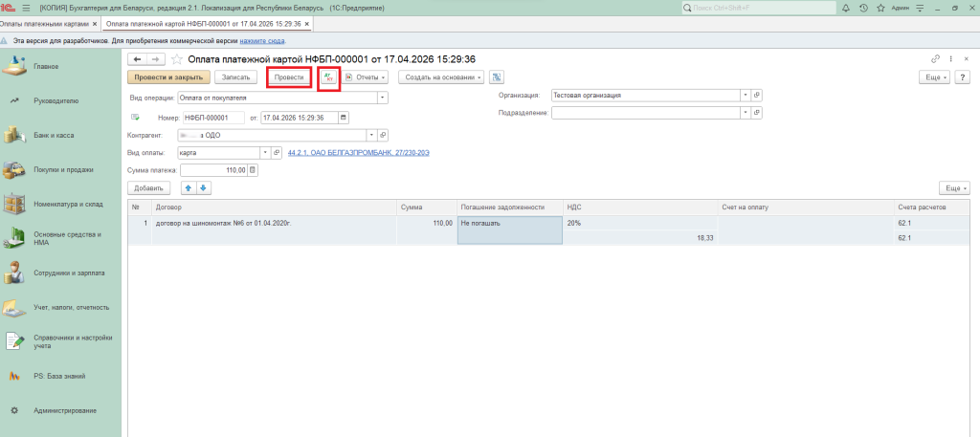
Task: Copy document link via chain icon
Action: pyautogui.click(x=935, y=59)
